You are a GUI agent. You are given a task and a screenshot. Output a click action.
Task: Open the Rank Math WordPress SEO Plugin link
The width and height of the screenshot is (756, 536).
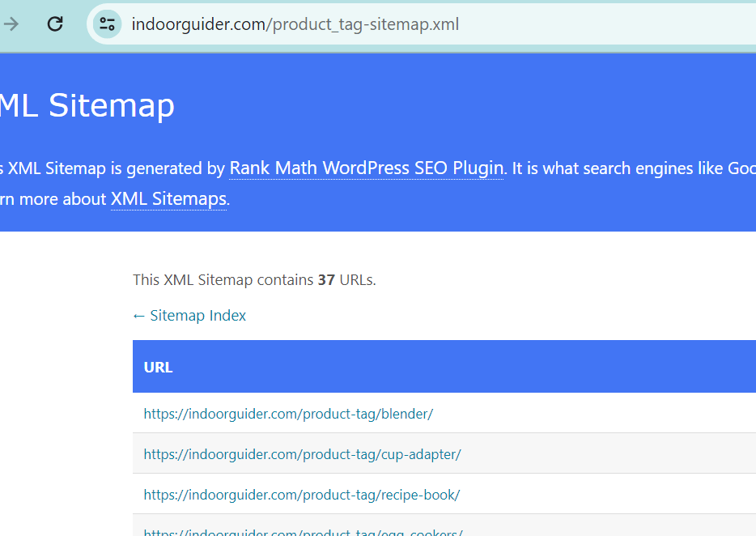coord(365,168)
